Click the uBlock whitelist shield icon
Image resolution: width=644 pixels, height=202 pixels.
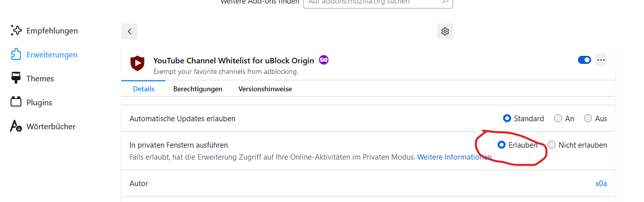(137, 63)
